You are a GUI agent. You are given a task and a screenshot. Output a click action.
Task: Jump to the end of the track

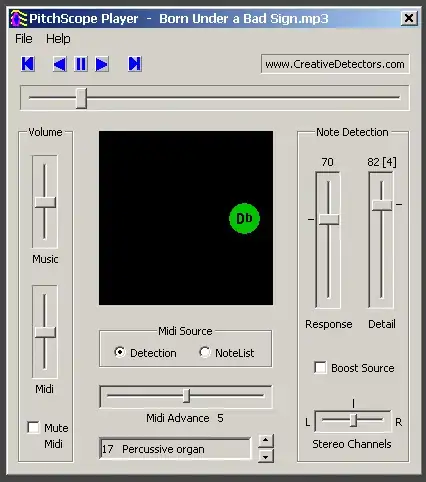135,64
